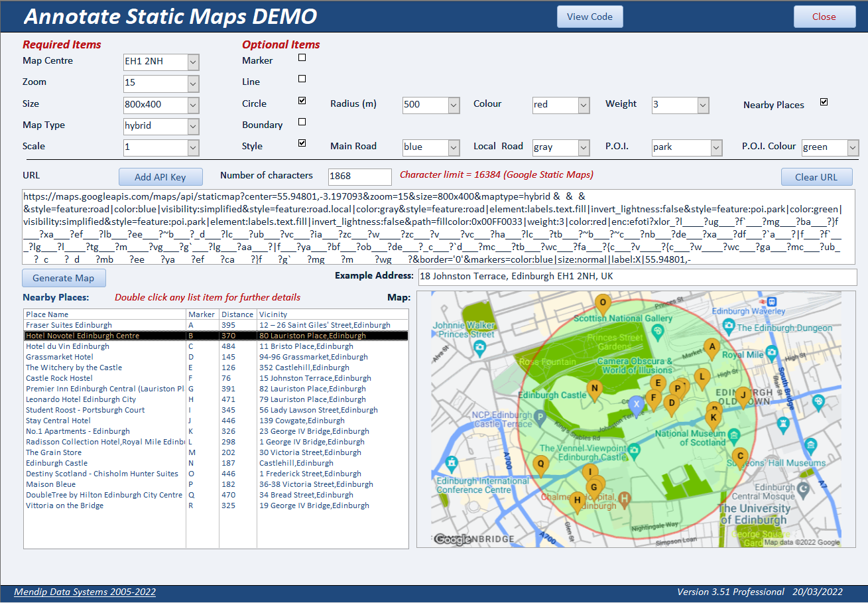Viewport: 868px width, 603px height.
Task: Expand the Radius (m) dropdown
Action: tap(454, 105)
